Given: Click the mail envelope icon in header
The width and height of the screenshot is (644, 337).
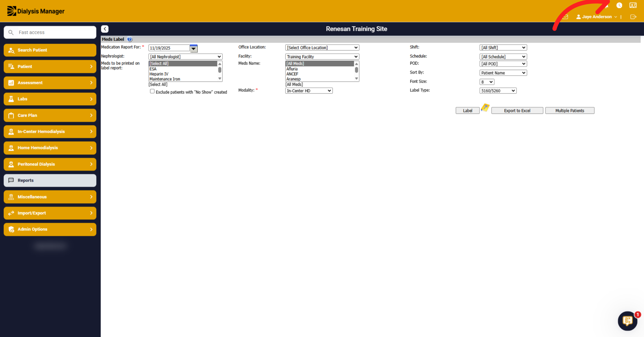Looking at the screenshot, I should coord(565,17).
